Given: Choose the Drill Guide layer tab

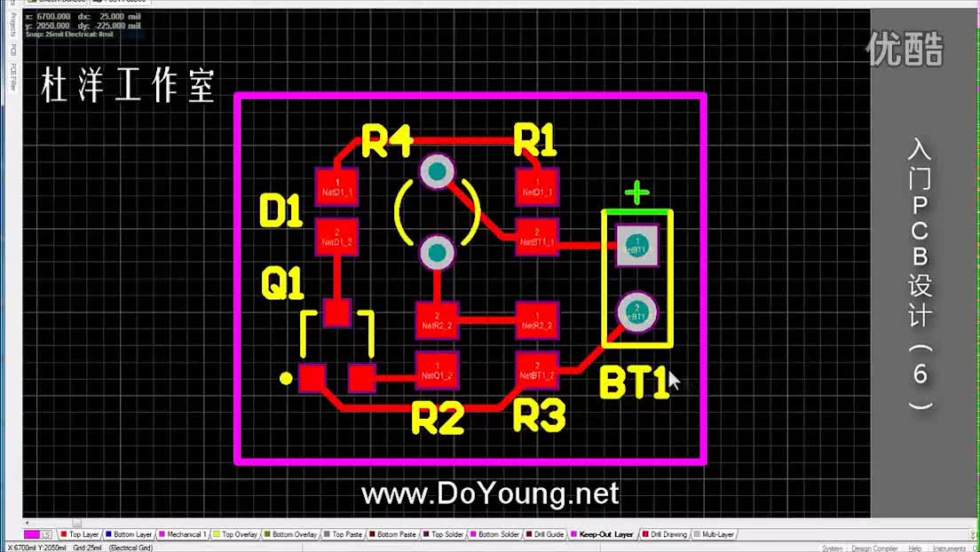Looking at the screenshot, I should pyautogui.click(x=545, y=534).
